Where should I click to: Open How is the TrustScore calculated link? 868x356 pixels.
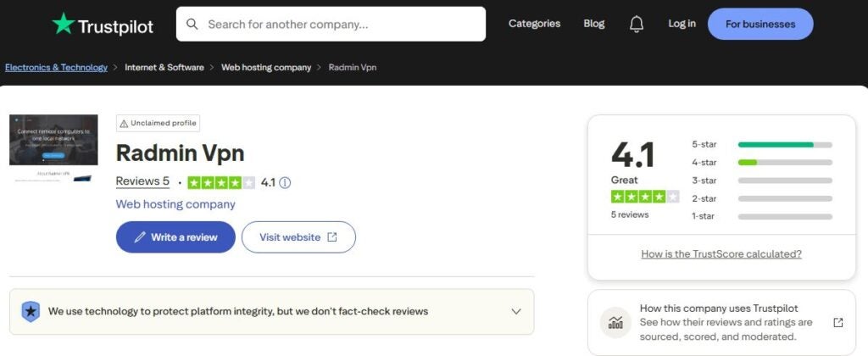pos(721,253)
